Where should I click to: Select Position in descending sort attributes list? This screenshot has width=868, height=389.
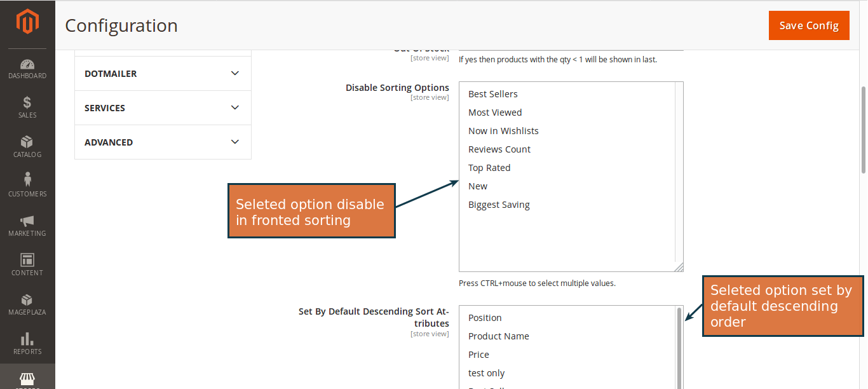pyautogui.click(x=485, y=317)
